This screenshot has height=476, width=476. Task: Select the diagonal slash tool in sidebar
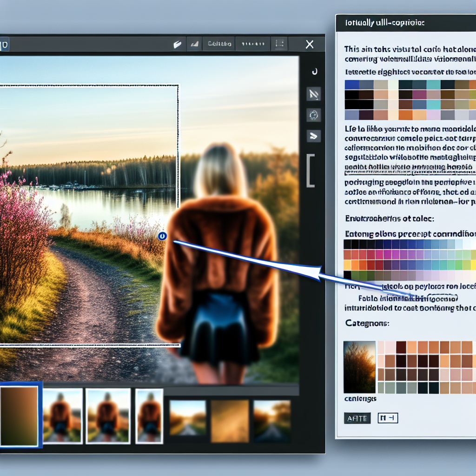tap(313, 94)
